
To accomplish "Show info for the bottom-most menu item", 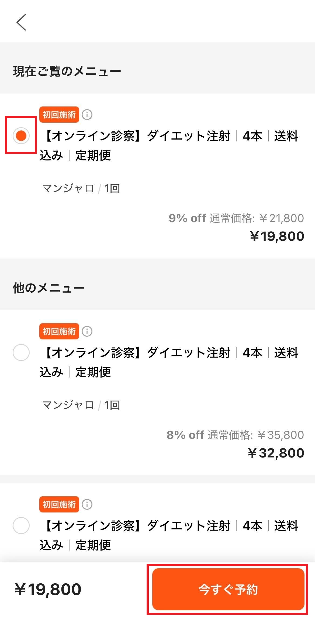I will 87,504.
